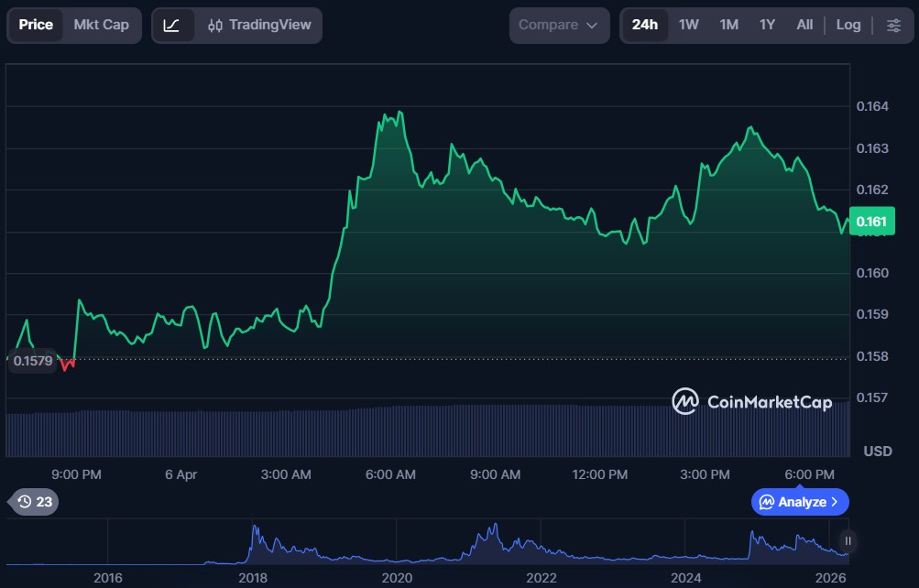The width and height of the screenshot is (919, 588).
Task: Click the red marker near 0.1579
Action: [67, 364]
